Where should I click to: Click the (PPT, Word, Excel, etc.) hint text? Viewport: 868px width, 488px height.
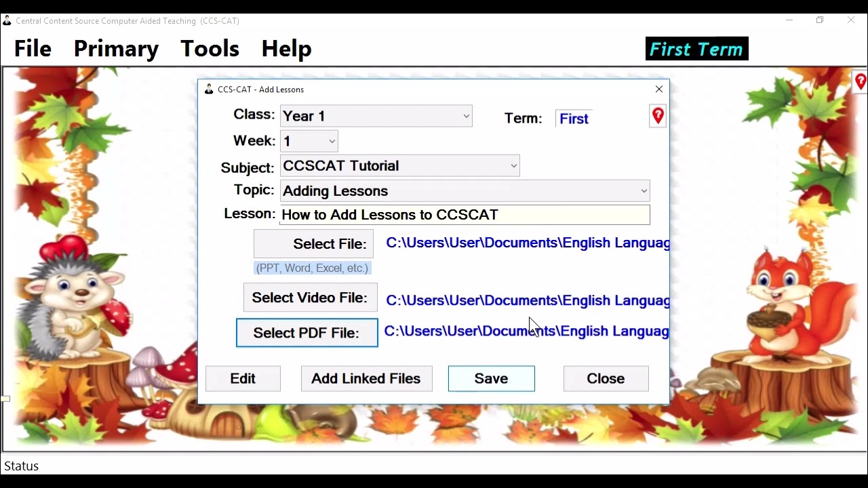click(312, 268)
